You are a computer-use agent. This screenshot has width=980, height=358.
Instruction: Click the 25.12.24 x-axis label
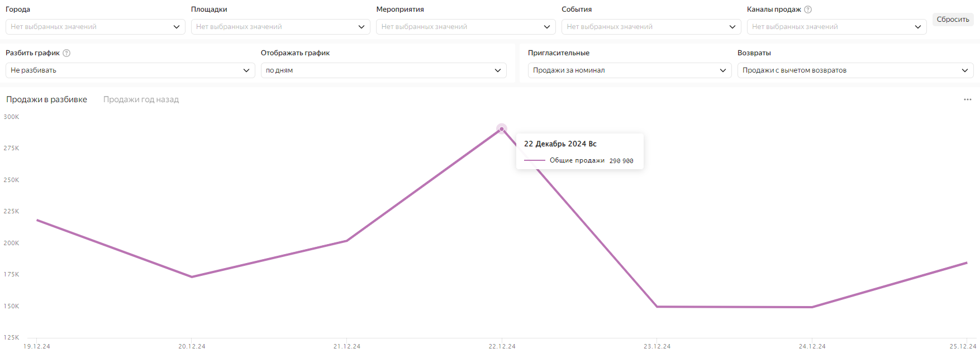pos(963,346)
